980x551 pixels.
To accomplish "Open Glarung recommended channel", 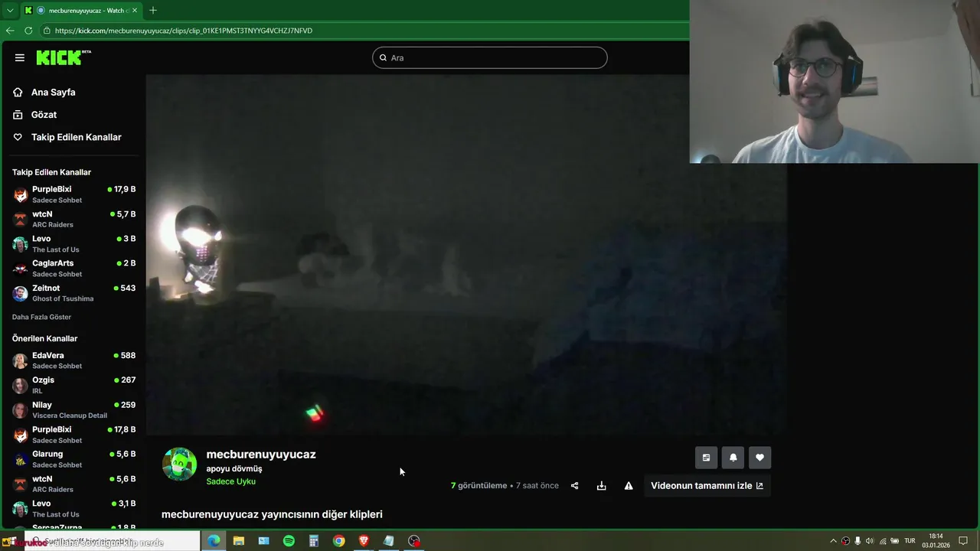I will 73,459.
